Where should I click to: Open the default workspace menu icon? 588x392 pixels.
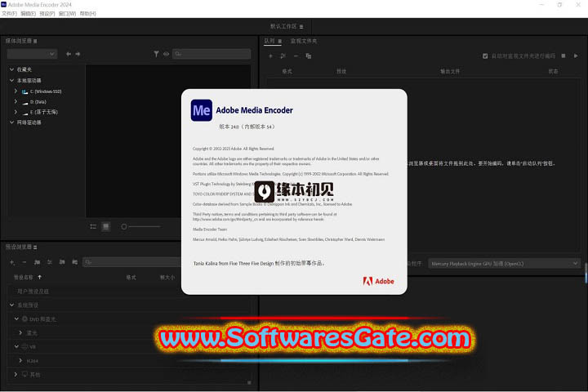tap(301, 27)
